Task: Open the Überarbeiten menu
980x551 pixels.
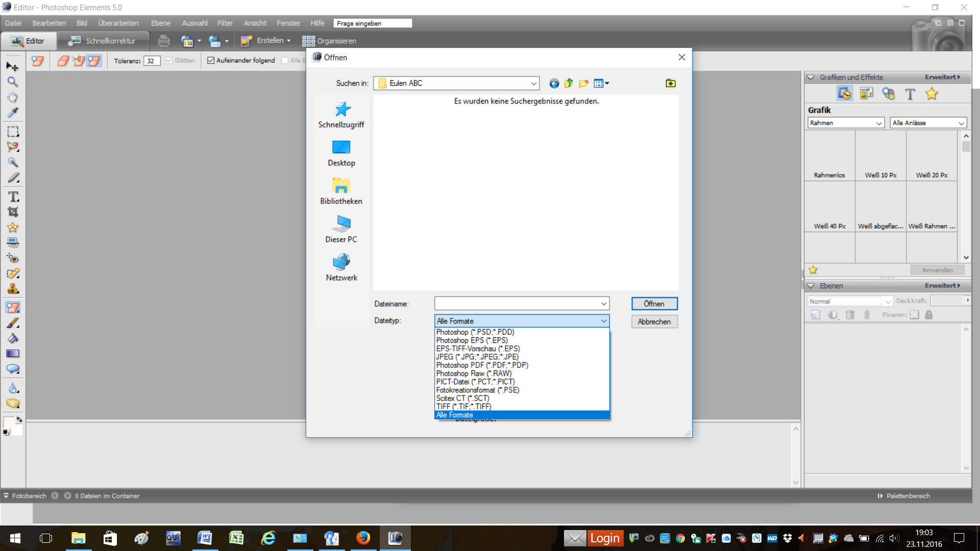Action: pyautogui.click(x=118, y=23)
